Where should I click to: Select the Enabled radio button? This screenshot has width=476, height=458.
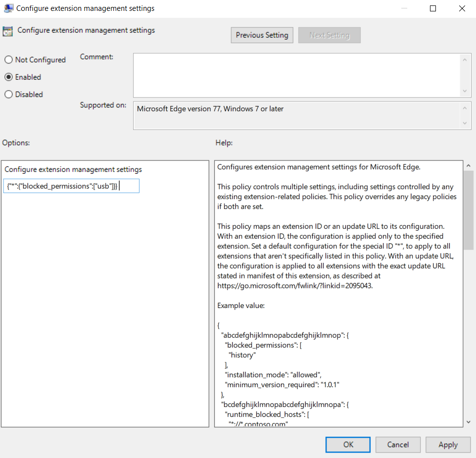point(8,77)
